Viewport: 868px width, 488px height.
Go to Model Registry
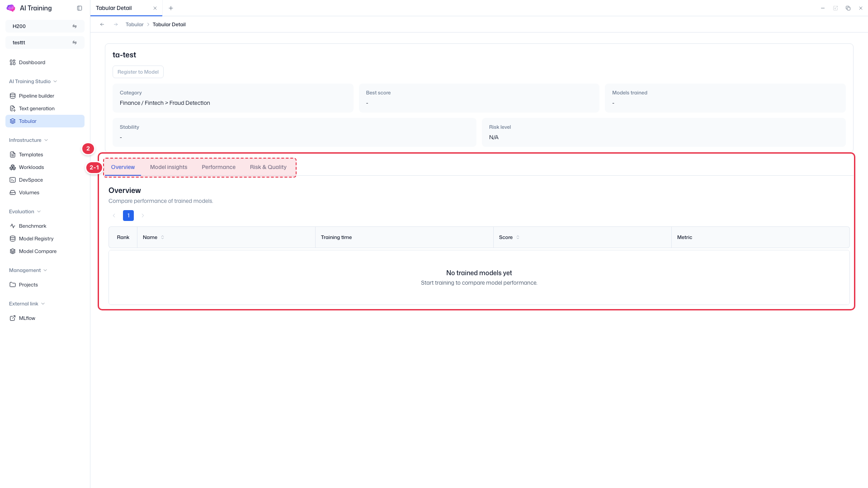coord(45,239)
